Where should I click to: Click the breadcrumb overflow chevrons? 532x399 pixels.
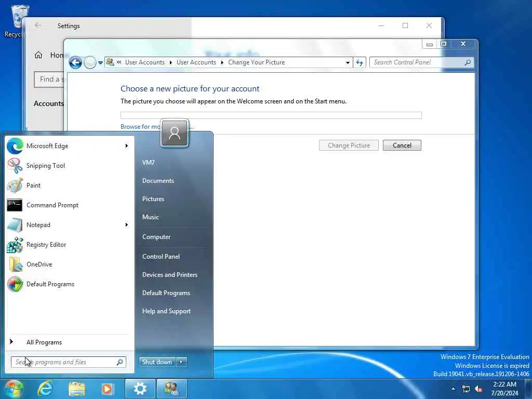119,62
